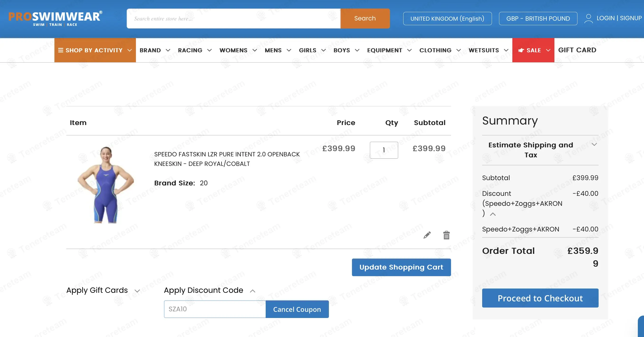Expand the Apply Gift Cards section
The image size is (644, 337).
pyautogui.click(x=103, y=290)
